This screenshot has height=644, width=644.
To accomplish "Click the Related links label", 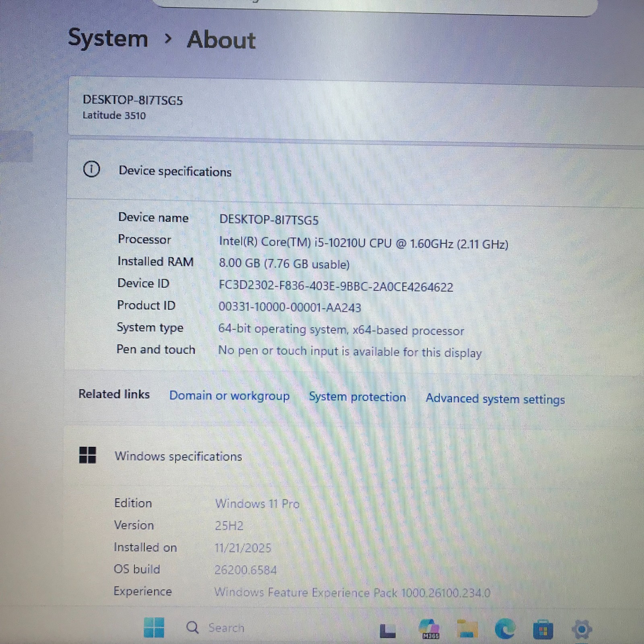I will (114, 394).
